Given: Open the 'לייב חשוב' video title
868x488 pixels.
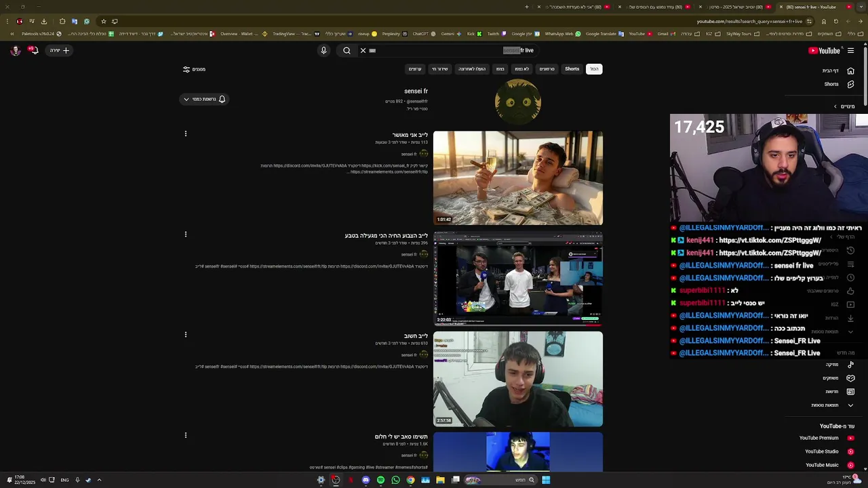Looking at the screenshot, I should tap(416, 336).
